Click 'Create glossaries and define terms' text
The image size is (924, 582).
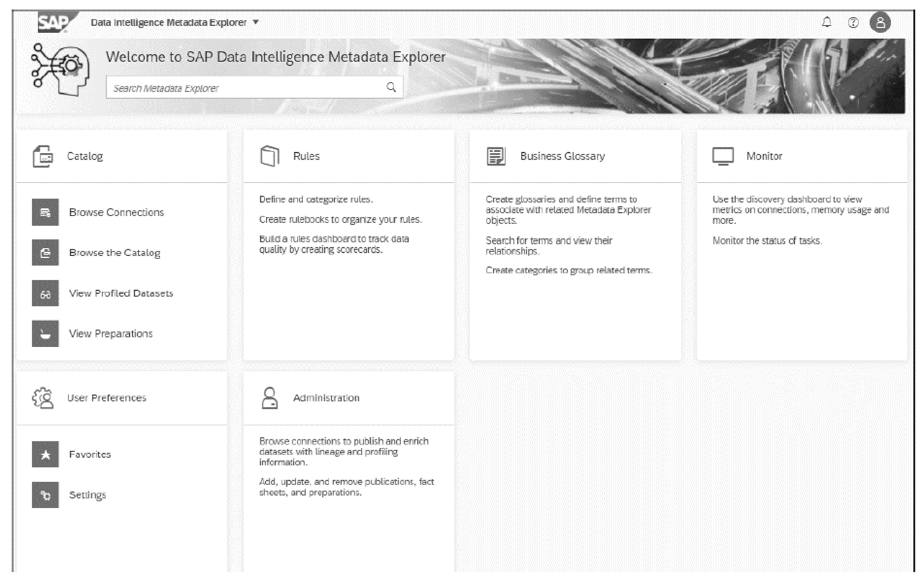[568, 210]
